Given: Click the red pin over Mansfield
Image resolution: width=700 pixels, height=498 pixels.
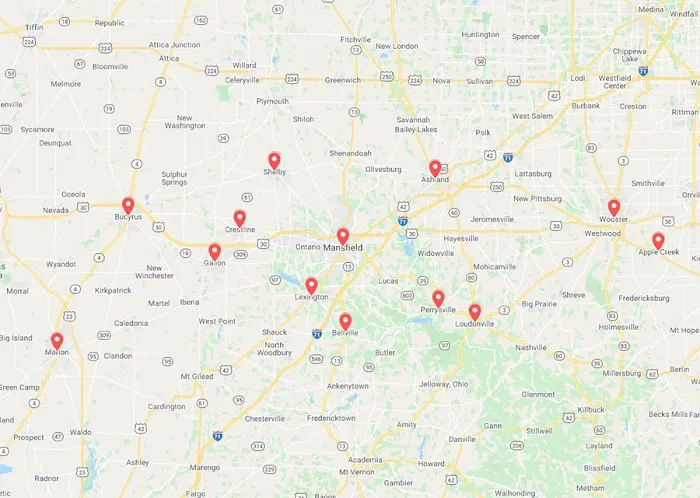Looking at the screenshot, I should [342, 237].
